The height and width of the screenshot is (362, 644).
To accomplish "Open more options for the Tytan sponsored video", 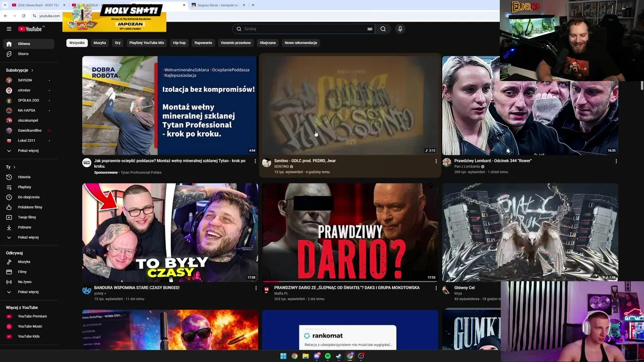I will tap(255, 161).
